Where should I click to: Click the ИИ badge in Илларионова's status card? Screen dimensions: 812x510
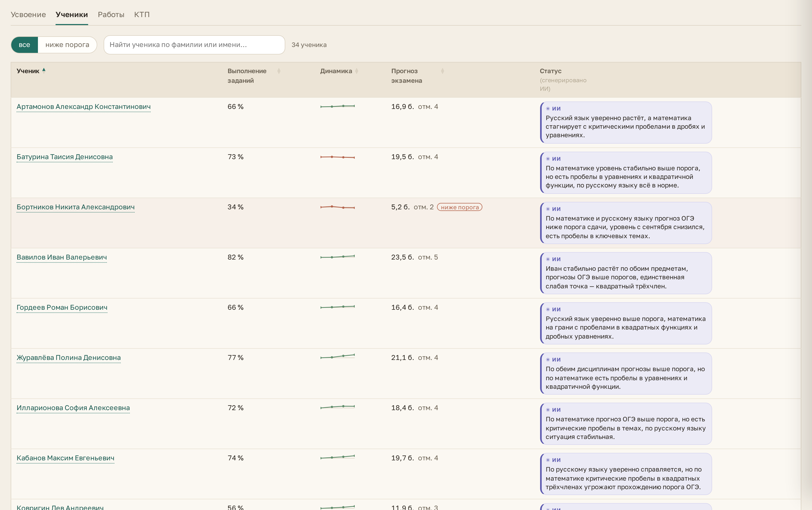[553, 410]
